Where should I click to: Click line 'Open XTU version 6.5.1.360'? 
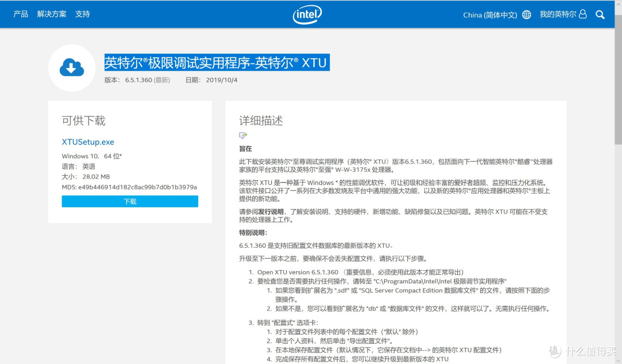[298, 272]
